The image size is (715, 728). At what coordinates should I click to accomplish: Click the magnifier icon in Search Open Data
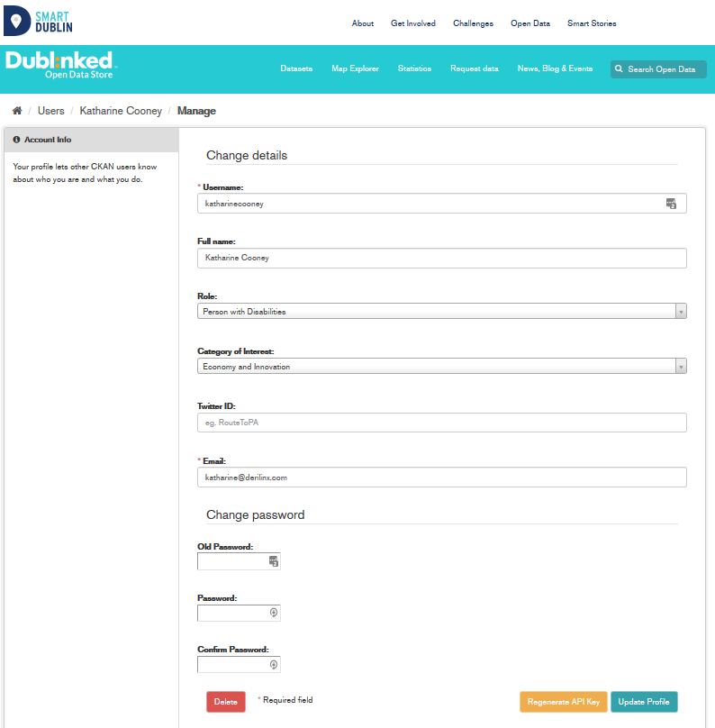point(619,69)
